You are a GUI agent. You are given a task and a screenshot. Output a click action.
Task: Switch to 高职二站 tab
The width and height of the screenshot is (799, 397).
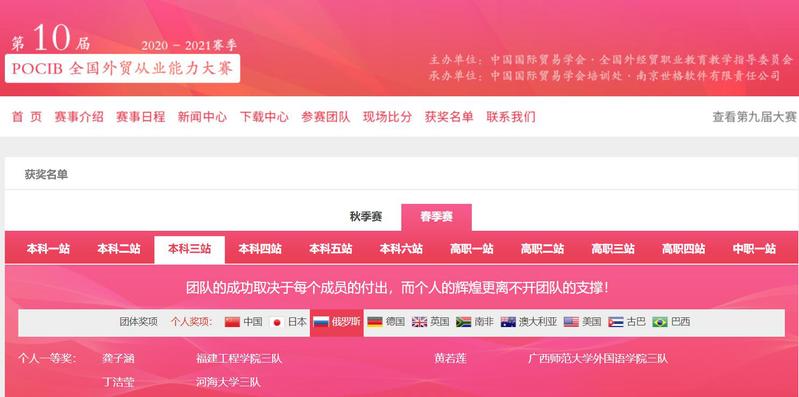click(542, 249)
